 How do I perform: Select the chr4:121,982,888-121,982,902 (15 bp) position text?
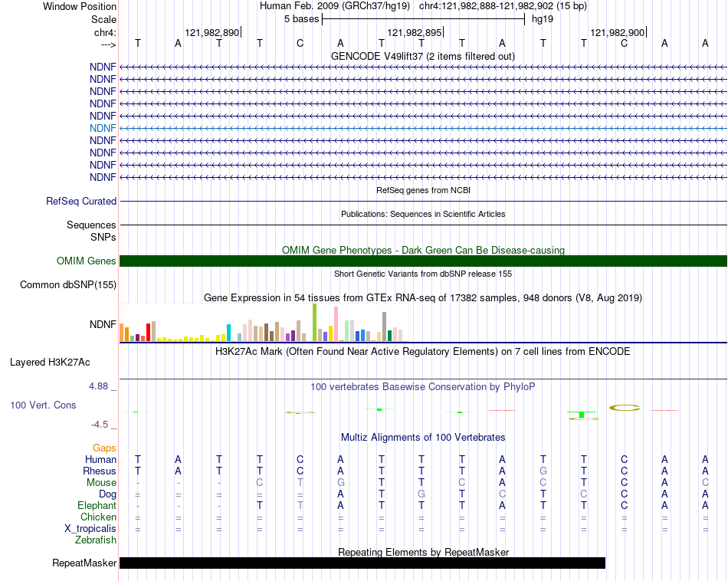click(503, 6)
